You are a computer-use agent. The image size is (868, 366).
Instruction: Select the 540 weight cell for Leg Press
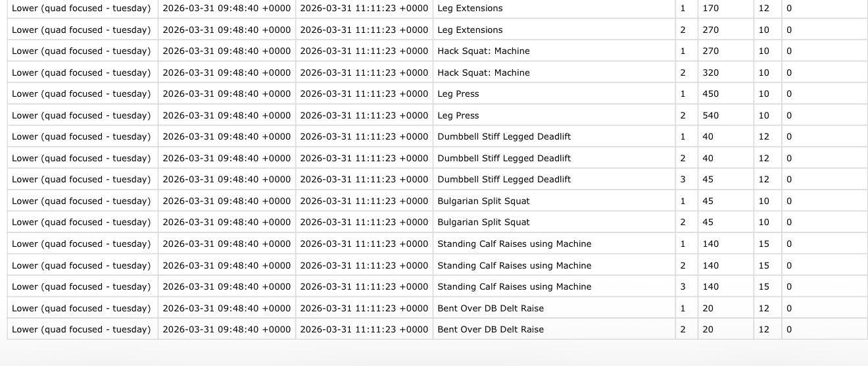tap(710, 115)
